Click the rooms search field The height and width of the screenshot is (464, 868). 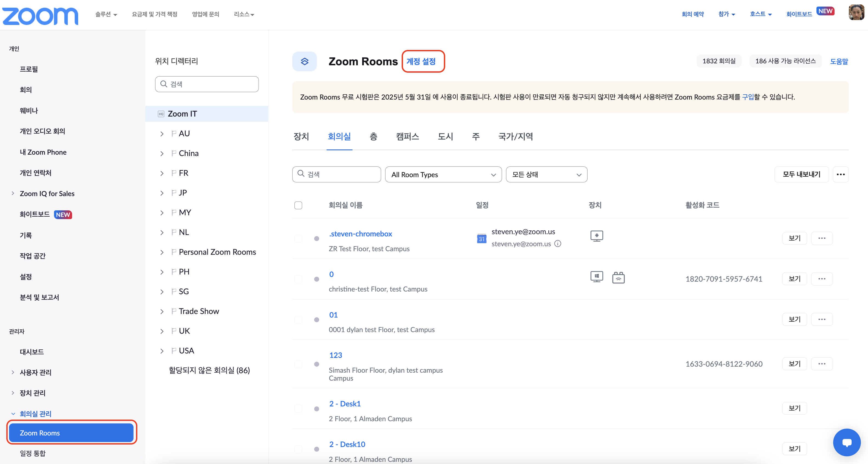(337, 174)
